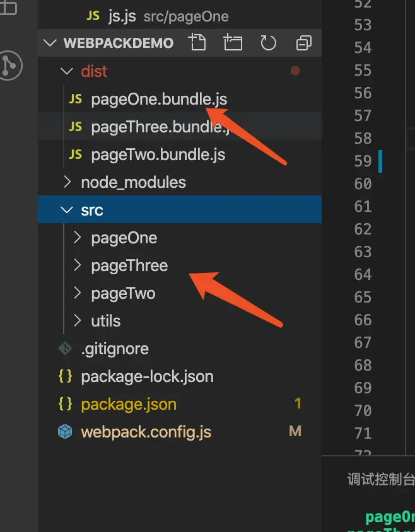Viewport: 415px width, 532px height.
Task: Refresh the explorer file tree
Action: [269, 43]
